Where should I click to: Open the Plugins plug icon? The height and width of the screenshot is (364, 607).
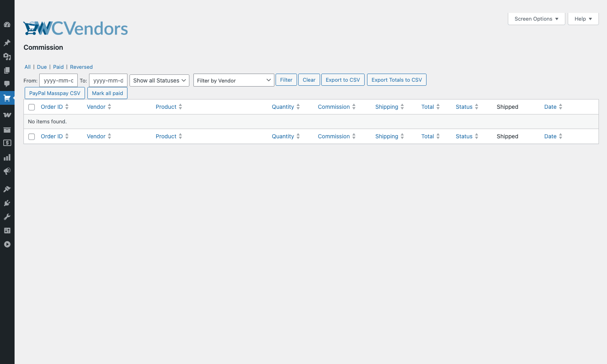[x=7, y=203]
